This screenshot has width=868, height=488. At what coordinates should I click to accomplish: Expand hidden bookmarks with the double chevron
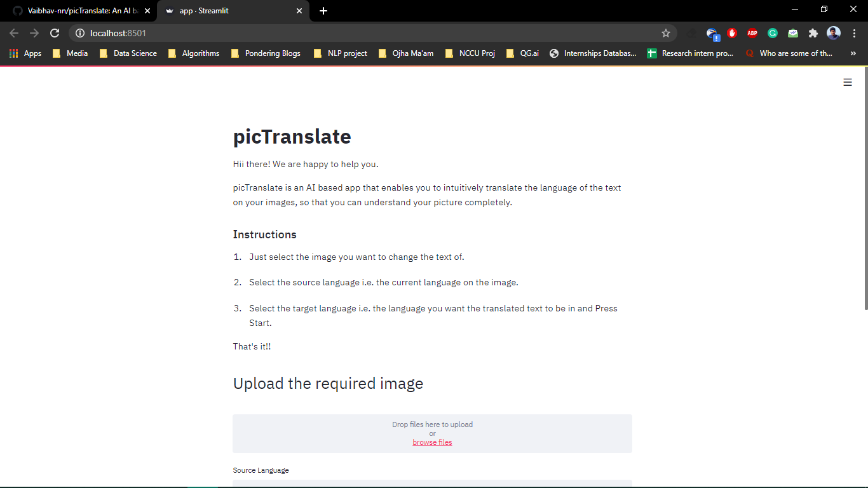pos(853,53)
